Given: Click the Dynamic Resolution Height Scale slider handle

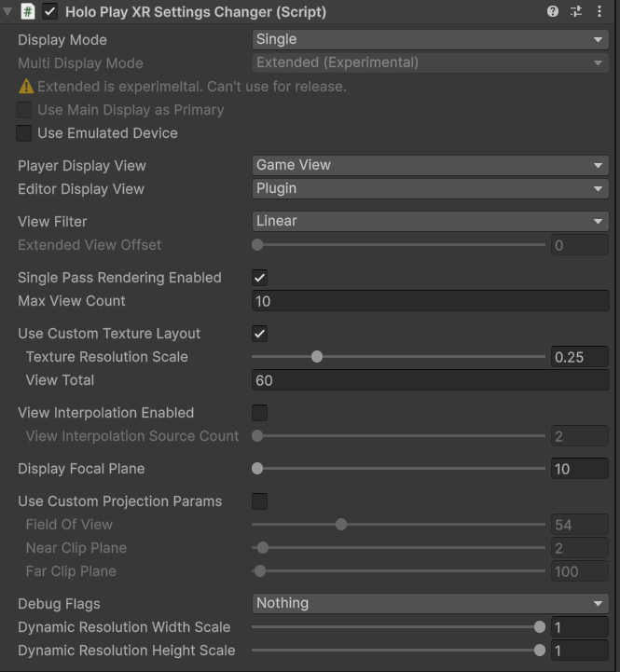Looking at the screenshot, I should click(x=540, y=651).
